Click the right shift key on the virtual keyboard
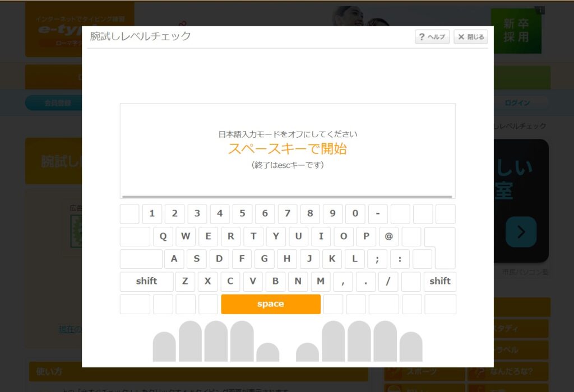 [441, 281]
